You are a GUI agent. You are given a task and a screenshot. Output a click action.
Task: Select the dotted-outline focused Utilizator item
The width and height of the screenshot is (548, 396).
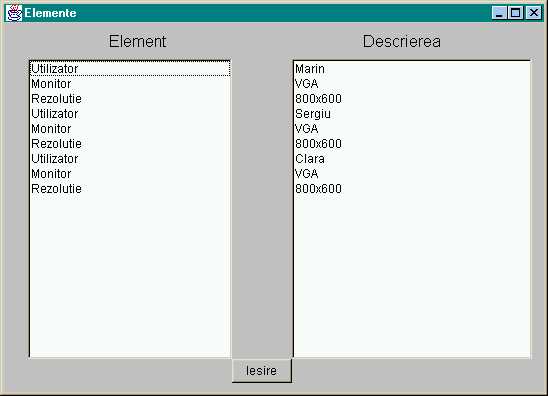(x=130, y=69)
